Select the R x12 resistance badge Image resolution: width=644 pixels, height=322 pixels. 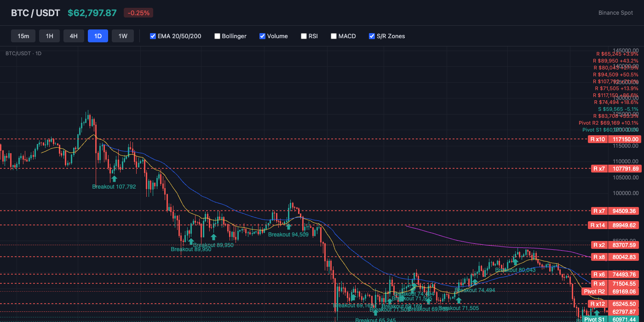click(598, 304)
